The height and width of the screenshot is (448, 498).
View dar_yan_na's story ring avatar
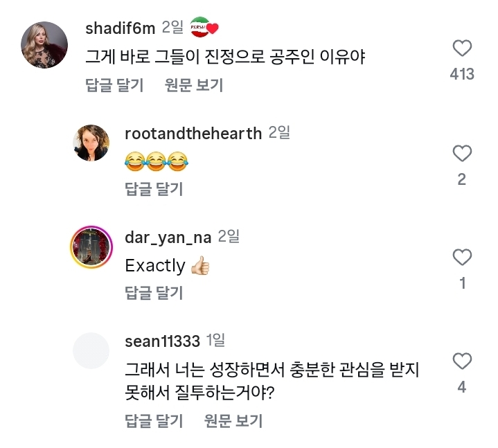pos(91,247)
